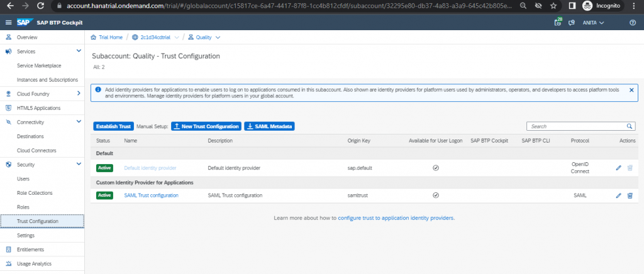Click the samltrust origin key cell
The width and height of the screenshot is (644, 274).
click(357, 195)
